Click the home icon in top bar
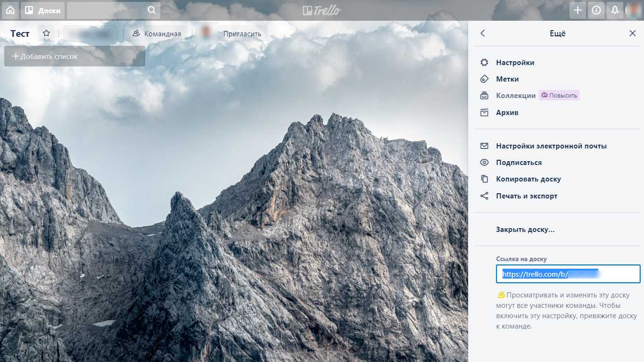 [10, 10]
